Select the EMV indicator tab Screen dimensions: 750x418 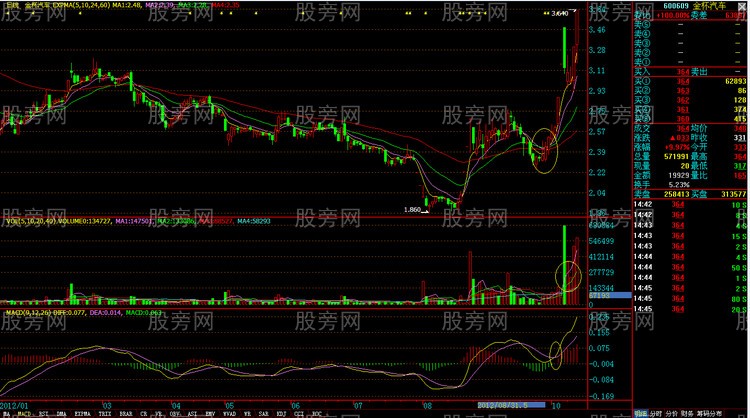tap(210, 414)
